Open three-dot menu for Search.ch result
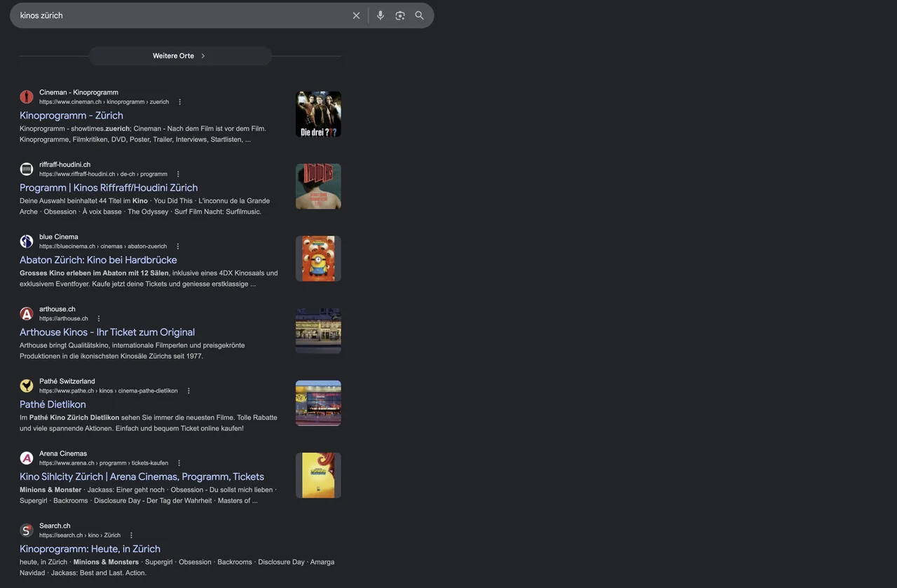Viewport: 897px width, 588px height. point(131,535)
